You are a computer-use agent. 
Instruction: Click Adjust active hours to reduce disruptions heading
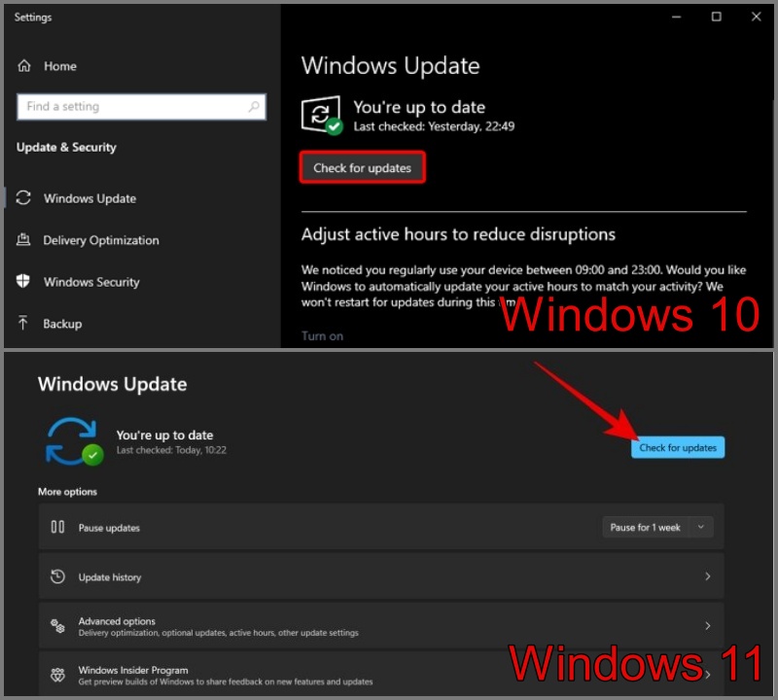458,234
